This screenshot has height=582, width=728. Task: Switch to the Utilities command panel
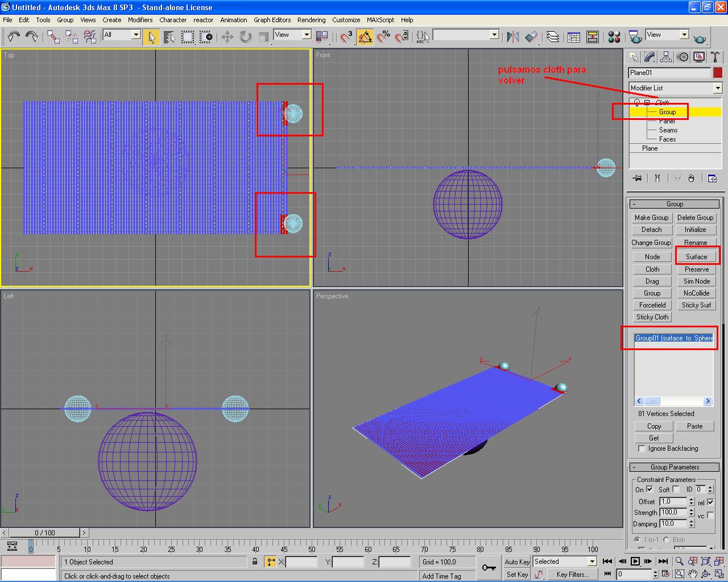point(715,57)
